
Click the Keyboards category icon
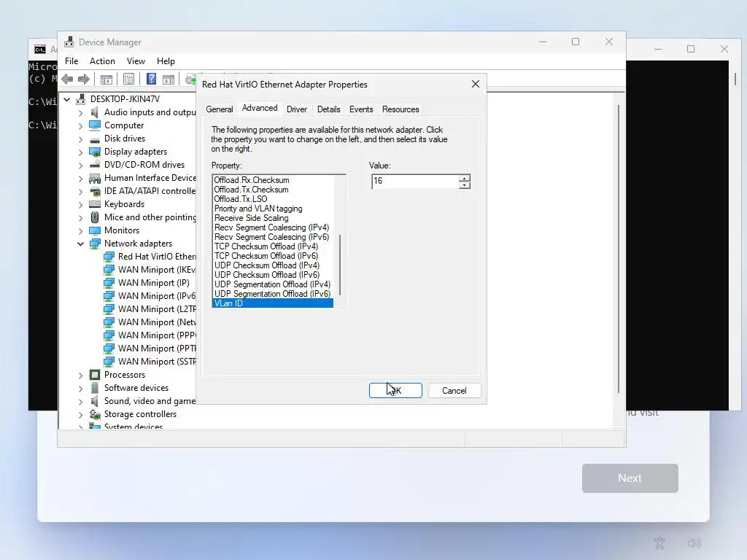[95, 204]
